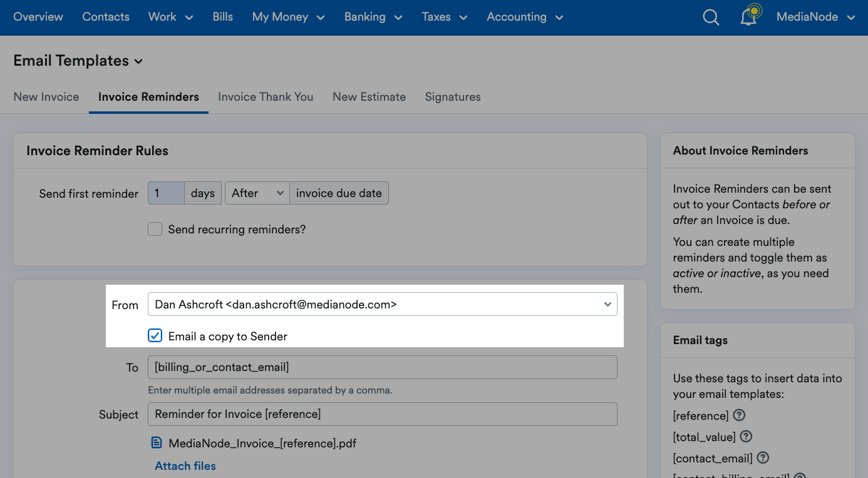The height and width of the screenshot is (478, 868).
Task: Expand the Banking menu
Action: tap(373, 17)
